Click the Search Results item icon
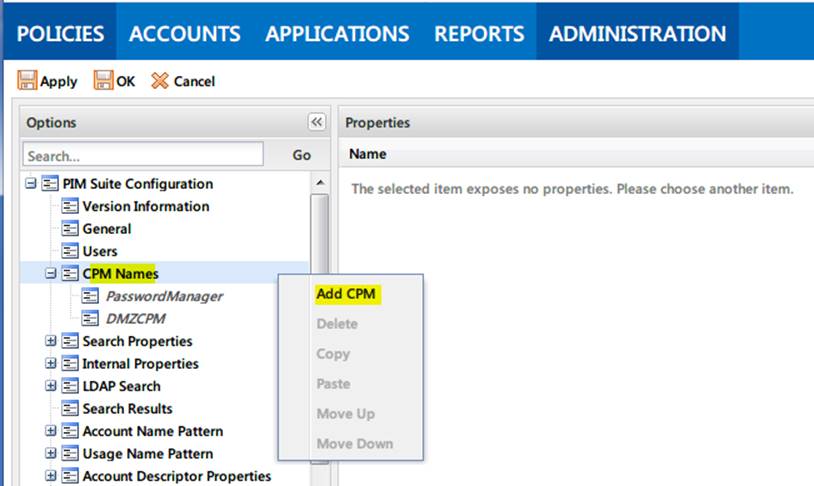The width and height of the screenshot is (814, 486). coord(70,409)
